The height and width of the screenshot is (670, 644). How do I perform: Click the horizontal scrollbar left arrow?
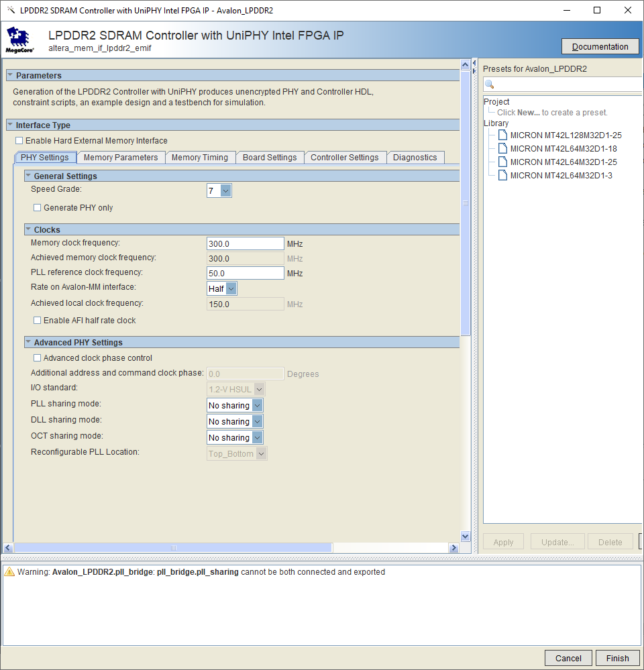pos(8,548)
